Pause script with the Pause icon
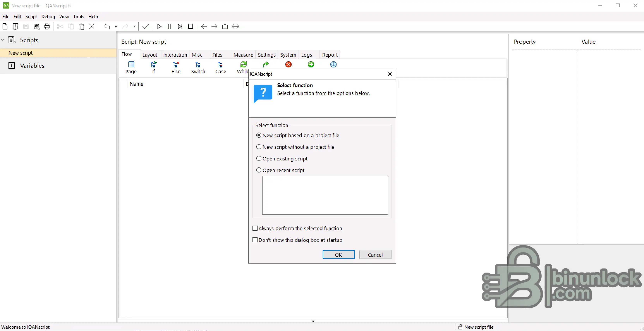644x331 pixels. tap(169, 26)
